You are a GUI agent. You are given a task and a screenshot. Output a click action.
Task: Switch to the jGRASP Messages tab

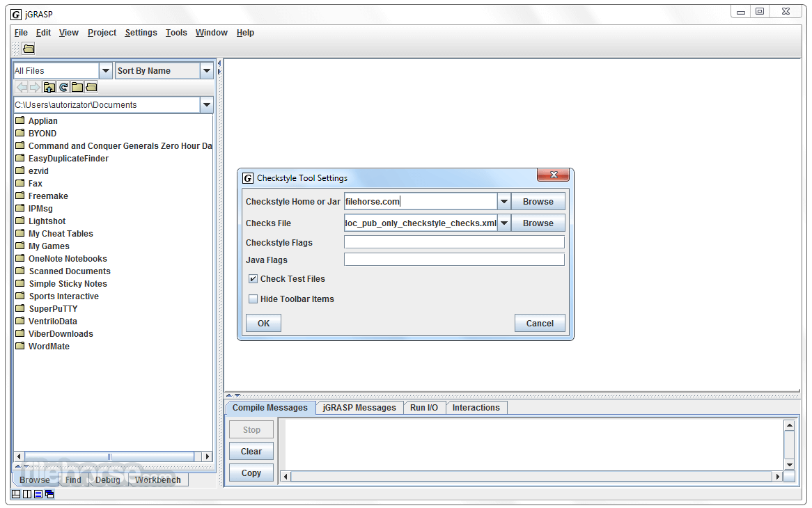tap(359, 408)
